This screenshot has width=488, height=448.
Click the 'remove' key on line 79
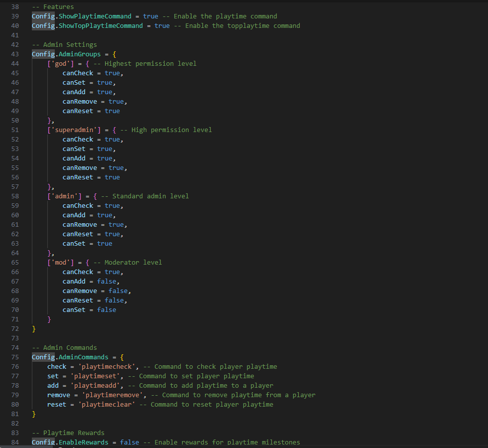[x=59, y=395]
